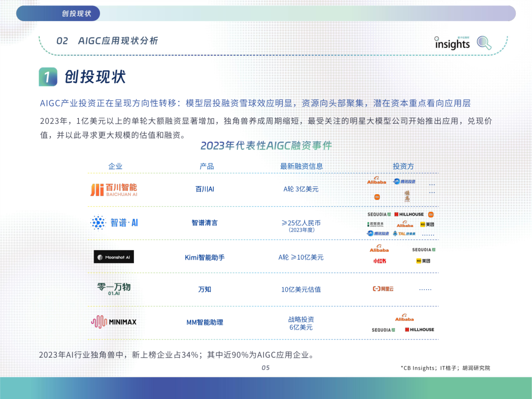Click the ellipsis in 零一万物 investor cell
The width and height of the screenshot is (532, 399).
(426, 290)
